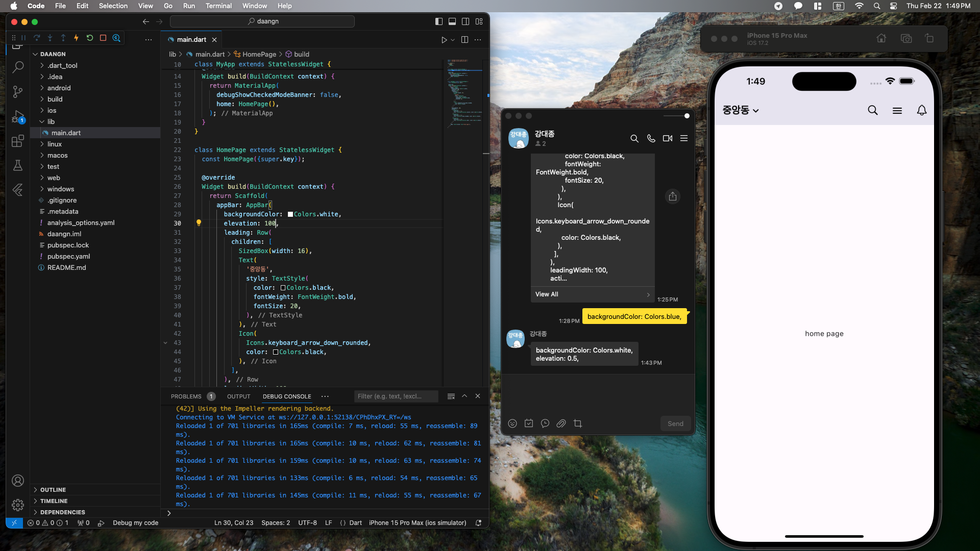The height and width of the screenshot is (551, 980).
Task: Click the Run code play icon in editor
Action: coord(444,40)
